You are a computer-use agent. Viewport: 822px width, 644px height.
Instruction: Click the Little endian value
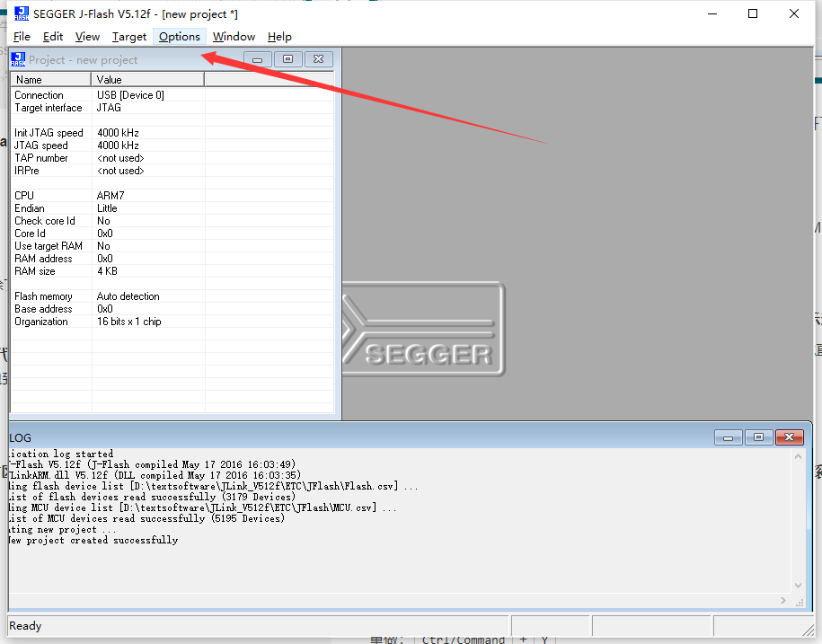(107, 208)
